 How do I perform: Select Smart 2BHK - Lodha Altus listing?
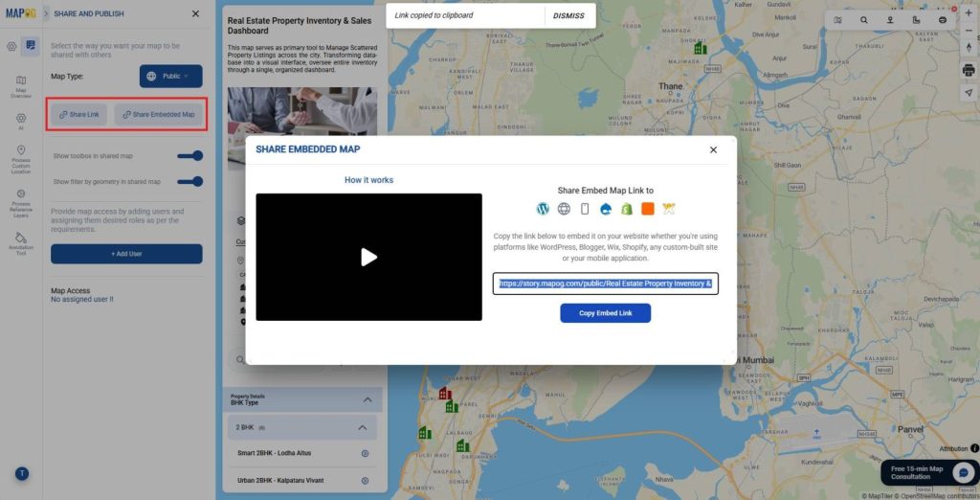(x=275, y=453)
